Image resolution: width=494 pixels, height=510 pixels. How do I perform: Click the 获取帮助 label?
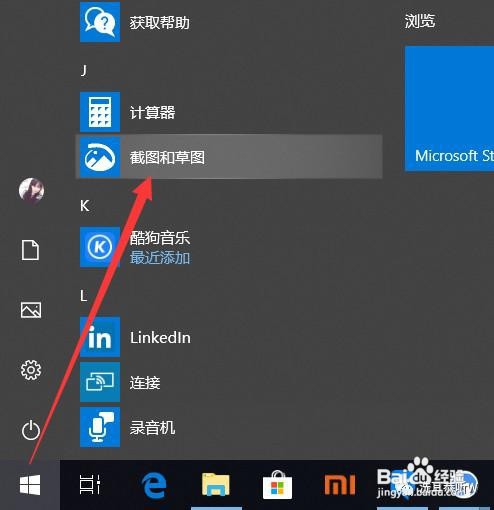click(x=160, y=23)
